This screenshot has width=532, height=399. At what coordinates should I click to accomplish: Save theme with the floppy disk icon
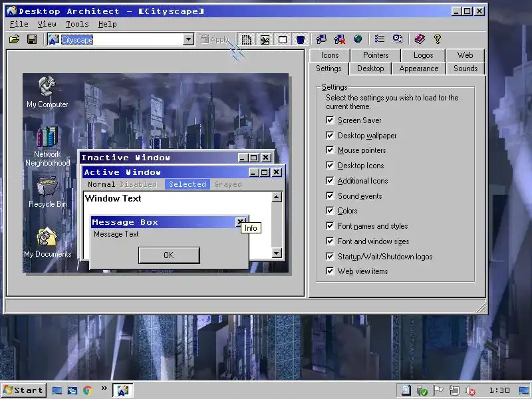[32, 39]
